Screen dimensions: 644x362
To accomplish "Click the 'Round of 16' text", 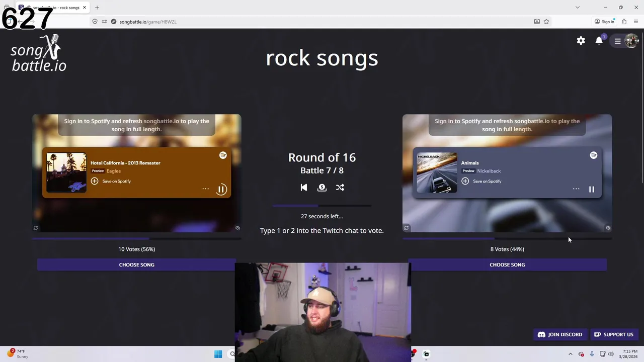I will tap(322, 157).
